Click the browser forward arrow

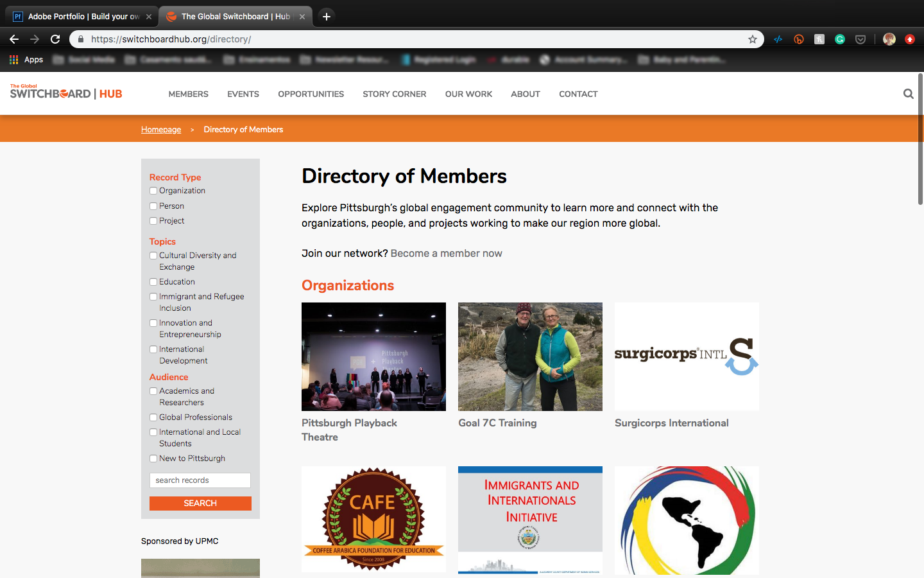click(x=35, y=39)
